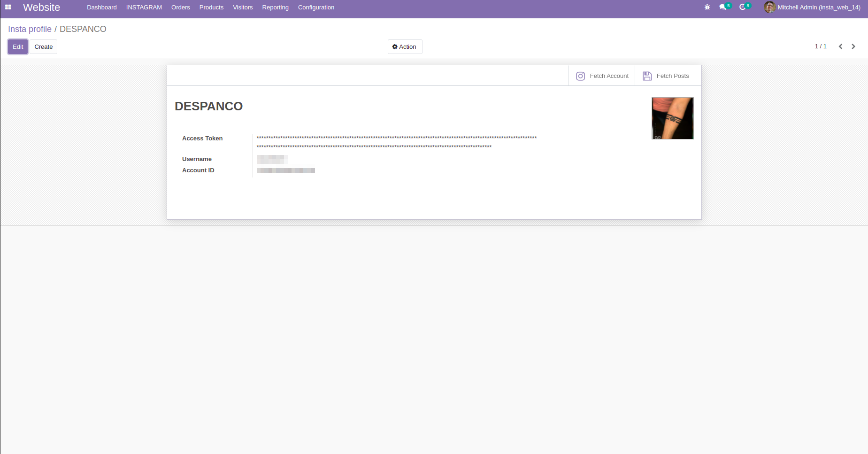This screenshot has height=454, width=868.
Task: Click Mitchell Admin avatar picture
Action: pos(769,7)
